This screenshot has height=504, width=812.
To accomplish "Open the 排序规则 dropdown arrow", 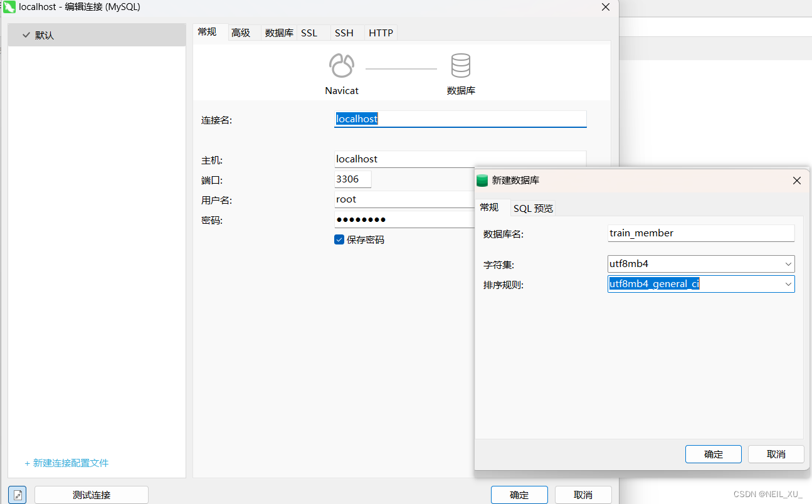I will coord(788,284).
